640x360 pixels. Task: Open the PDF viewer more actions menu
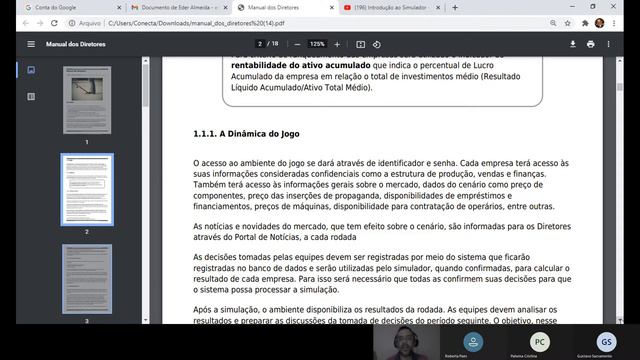(609, 44)
